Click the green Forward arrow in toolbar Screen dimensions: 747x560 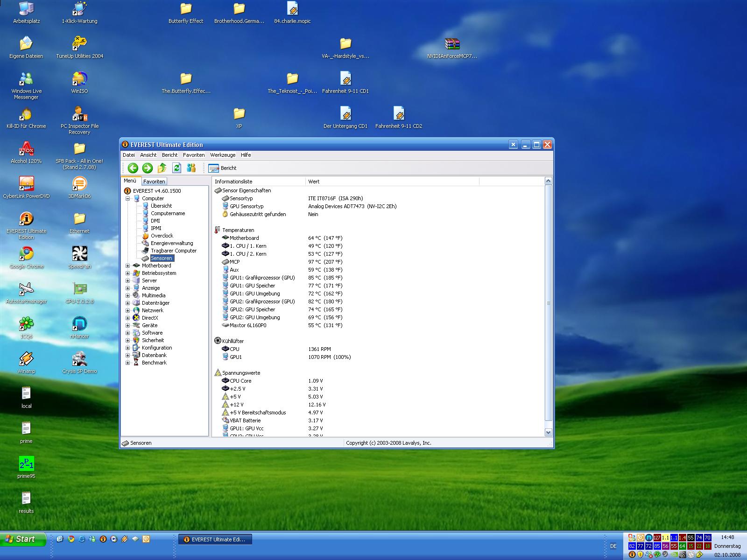point(148,168)
